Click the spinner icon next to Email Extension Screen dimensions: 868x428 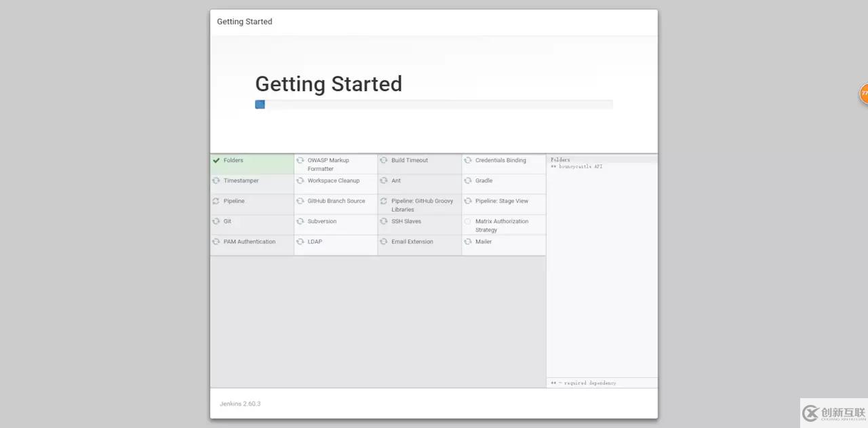click(384, 242)
